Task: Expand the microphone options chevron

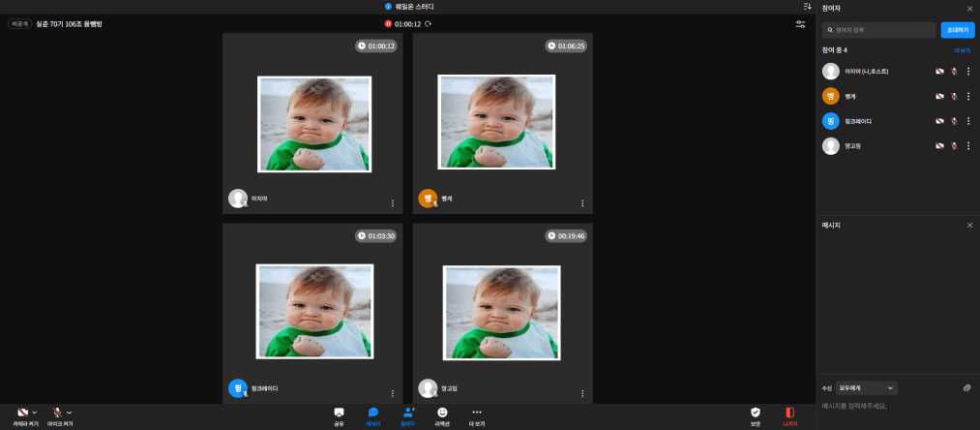Action: 69,413
